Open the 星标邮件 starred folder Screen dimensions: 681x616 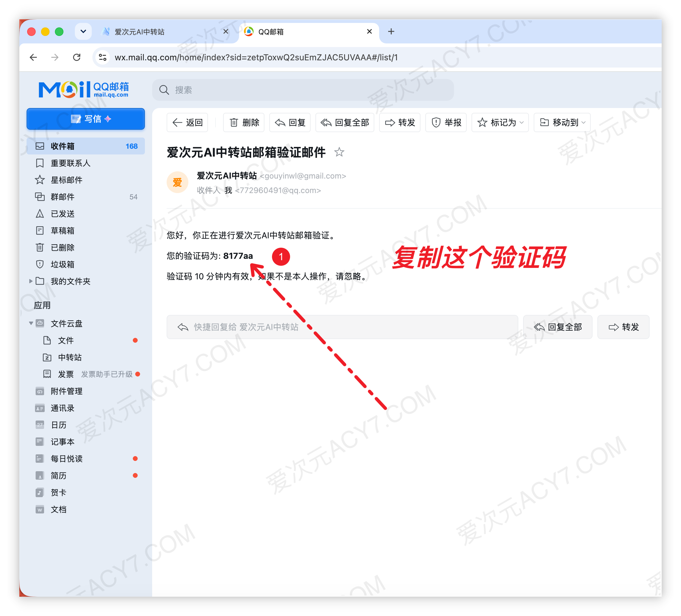pyautogui.click(x=86, y=180)
